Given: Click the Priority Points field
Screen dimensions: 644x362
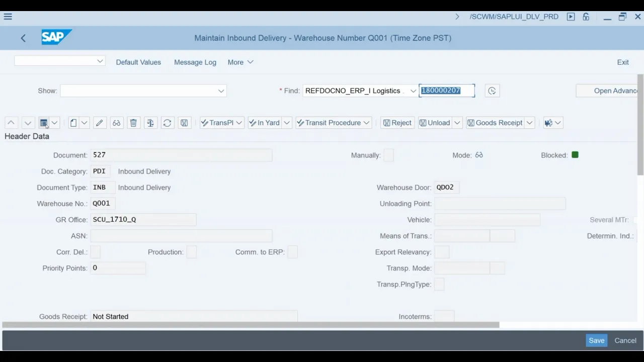Looking at the screenshot, I should (118, 268).
